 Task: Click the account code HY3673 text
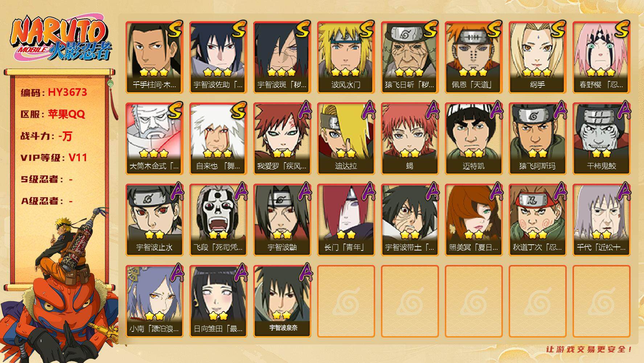pyautogui.click(x=67, y=92)
